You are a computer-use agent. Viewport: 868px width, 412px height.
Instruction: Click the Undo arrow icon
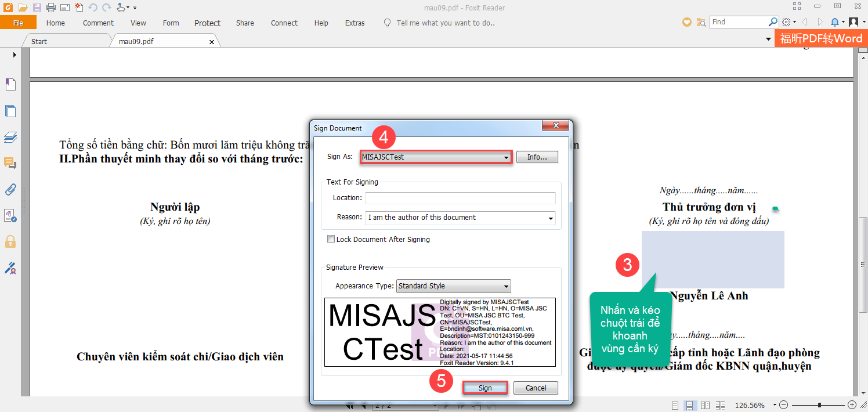click(x=93, y=8)
